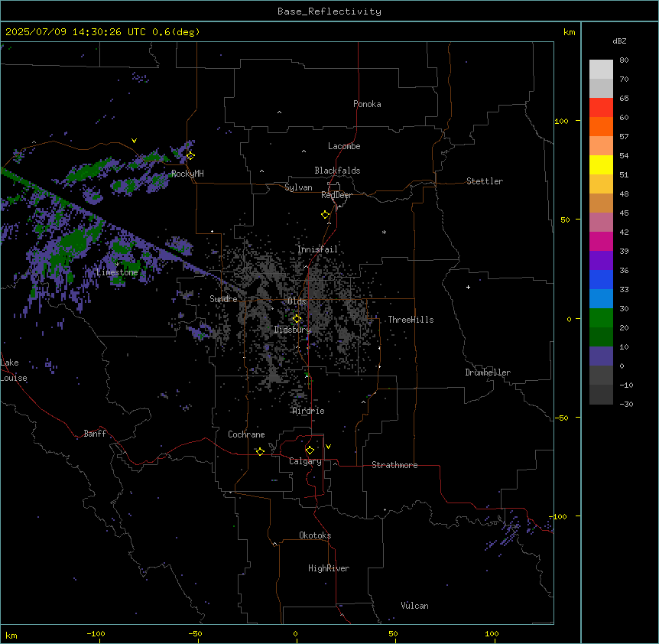
Task: Click the 10 dBZ purple legend swatch
Action: point(601,356)
